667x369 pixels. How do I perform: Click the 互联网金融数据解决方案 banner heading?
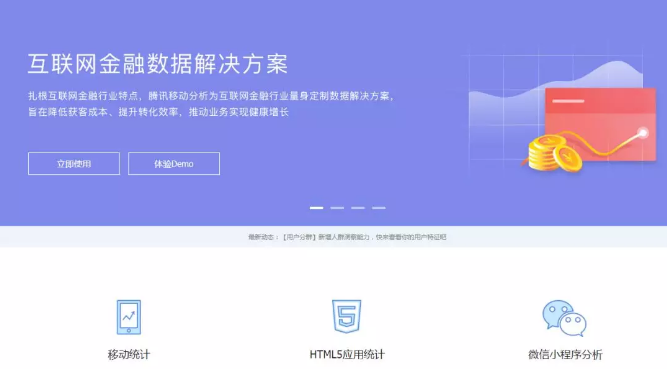tap(158, 64)
